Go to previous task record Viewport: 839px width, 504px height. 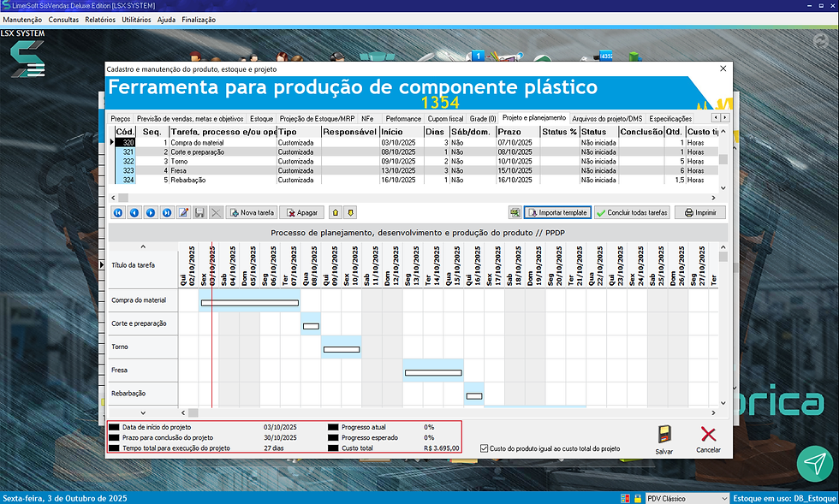pos(134,212)
